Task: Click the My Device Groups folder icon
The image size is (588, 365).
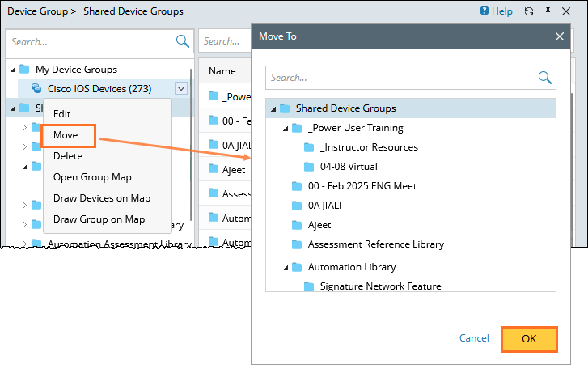Action: pos(24,70)
